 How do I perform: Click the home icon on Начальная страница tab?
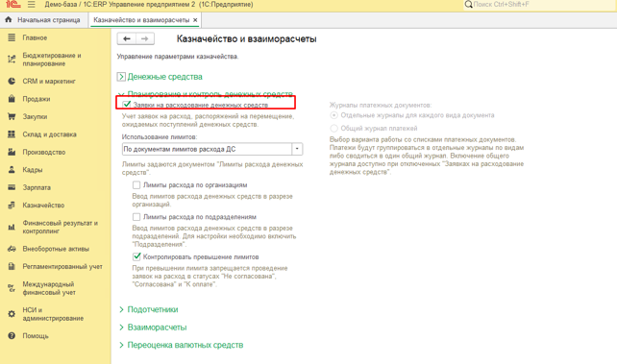click(x=9, y=19)
